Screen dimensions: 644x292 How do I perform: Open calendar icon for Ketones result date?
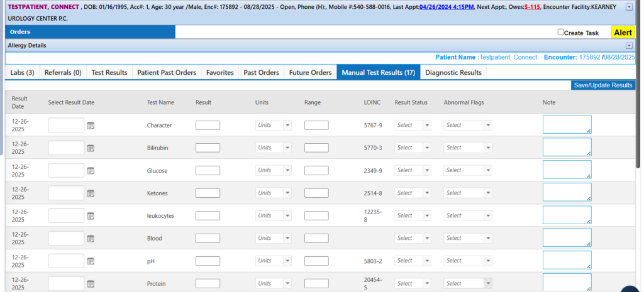(x=91, y=193)
